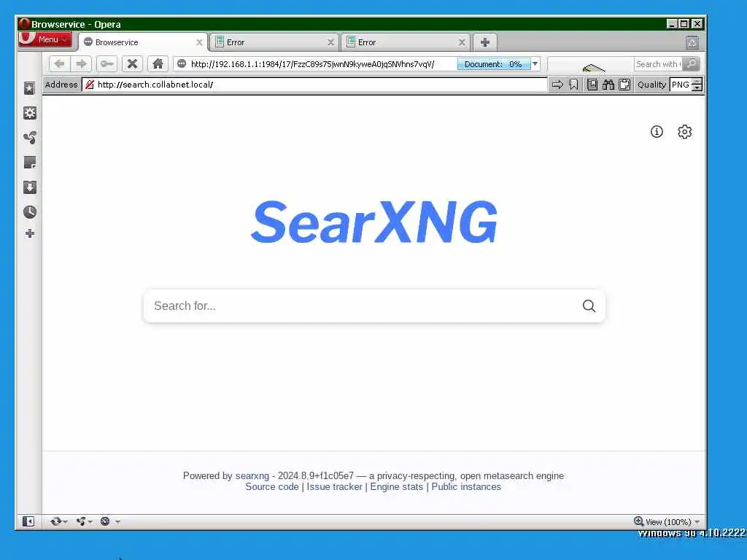Click the Browservice clipboard icon
This screenshot has width=747, height=560.
(x=624, y=85)
